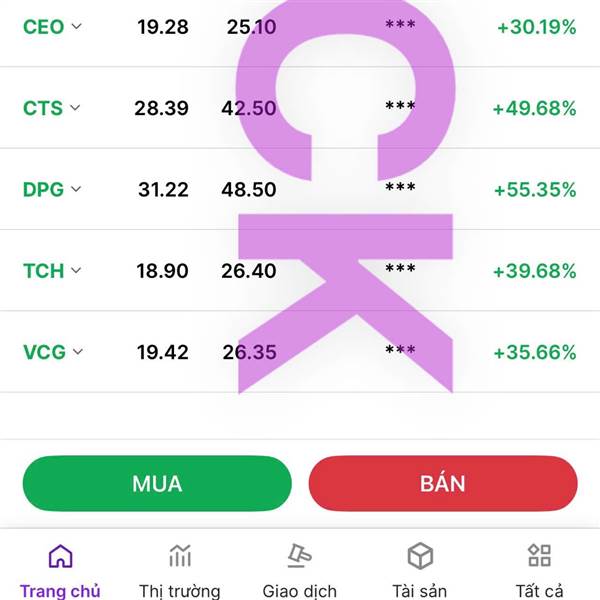
Task: Open the Tài sản cube icon
Action: click(x=420, y=556)
